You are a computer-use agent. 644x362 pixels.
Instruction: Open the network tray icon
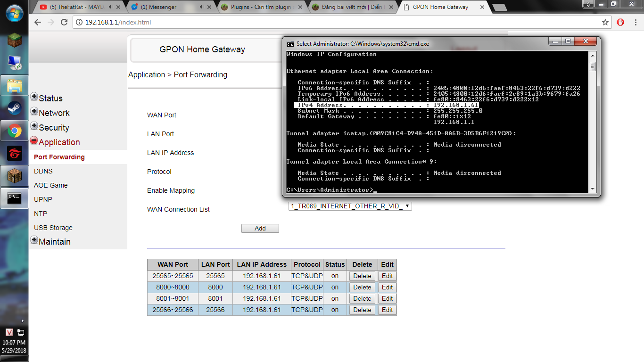(x=20, y=332)
